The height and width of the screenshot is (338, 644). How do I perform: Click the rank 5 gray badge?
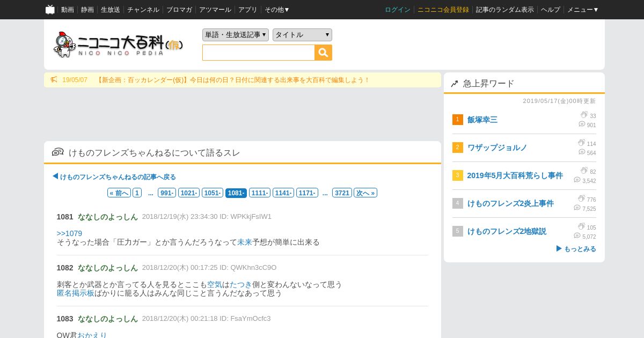point(457,231)
